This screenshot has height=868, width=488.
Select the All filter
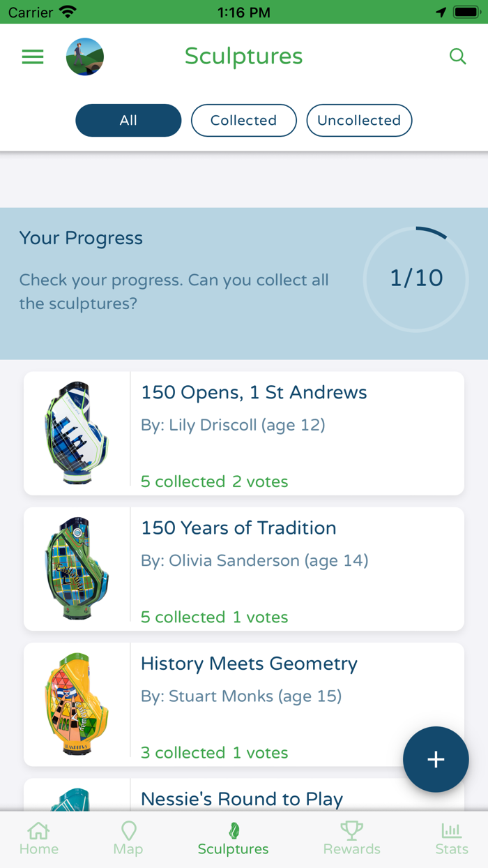coord(128,121)
